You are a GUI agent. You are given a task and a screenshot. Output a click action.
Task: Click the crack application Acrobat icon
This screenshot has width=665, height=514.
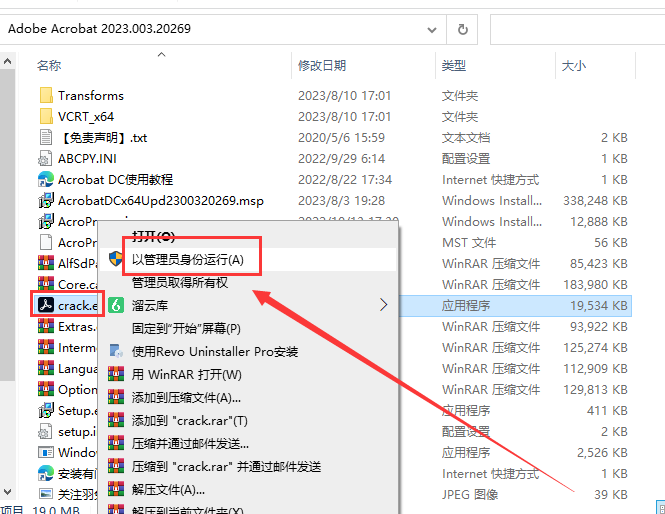46,305
